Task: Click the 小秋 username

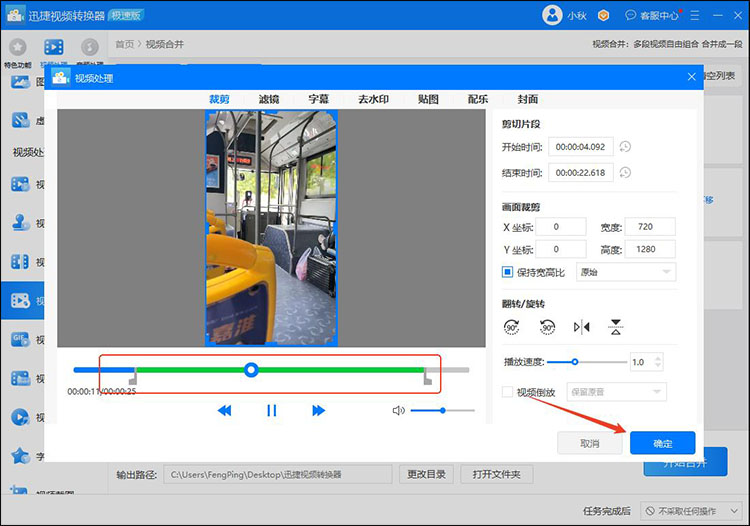Action: (x=577, y=16)
